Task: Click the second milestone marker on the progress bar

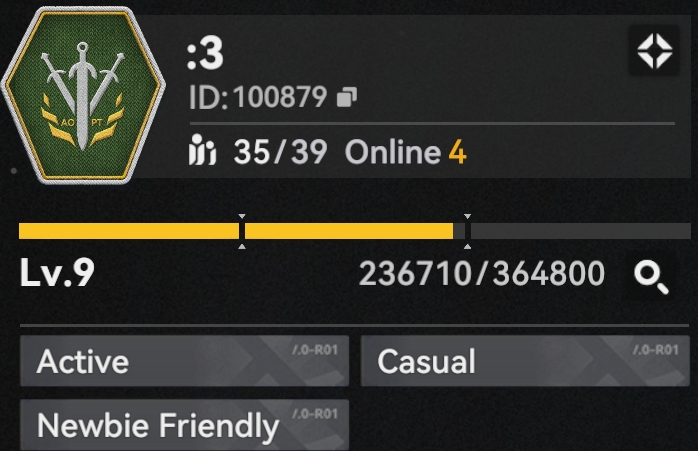Action: pos(467,231)
